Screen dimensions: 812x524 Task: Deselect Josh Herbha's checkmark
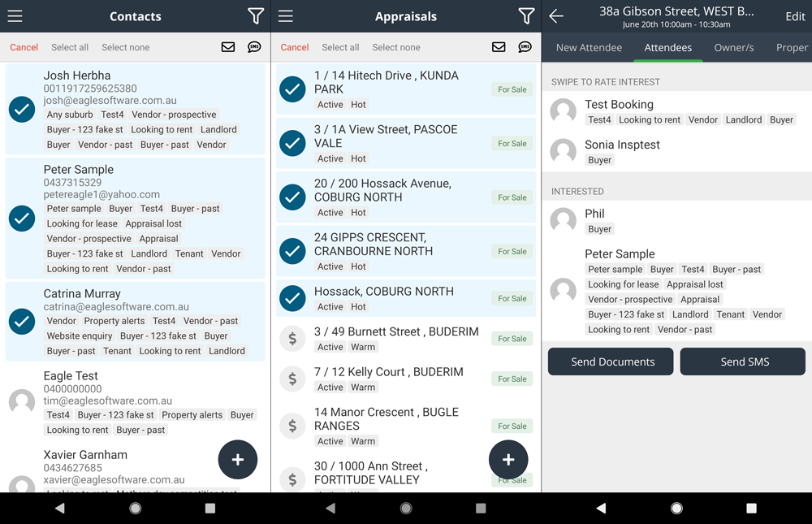22,110
